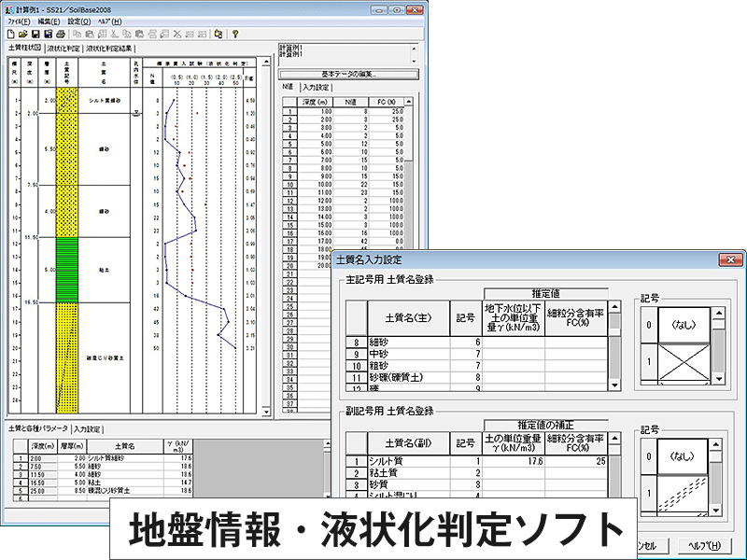Click the yellow question mark help icon

coord(236,34)
